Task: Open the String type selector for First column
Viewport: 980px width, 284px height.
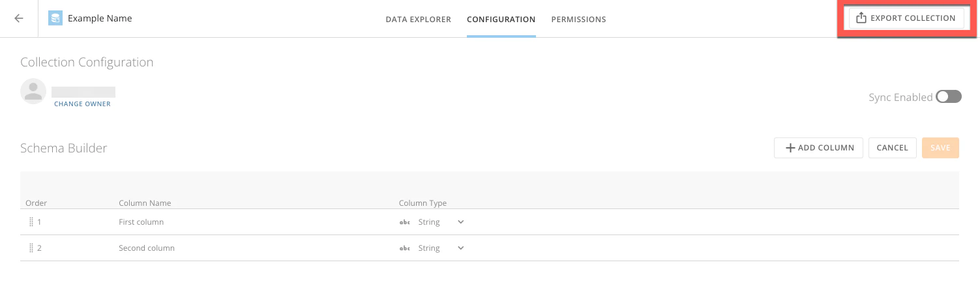Action: point(432,222)
